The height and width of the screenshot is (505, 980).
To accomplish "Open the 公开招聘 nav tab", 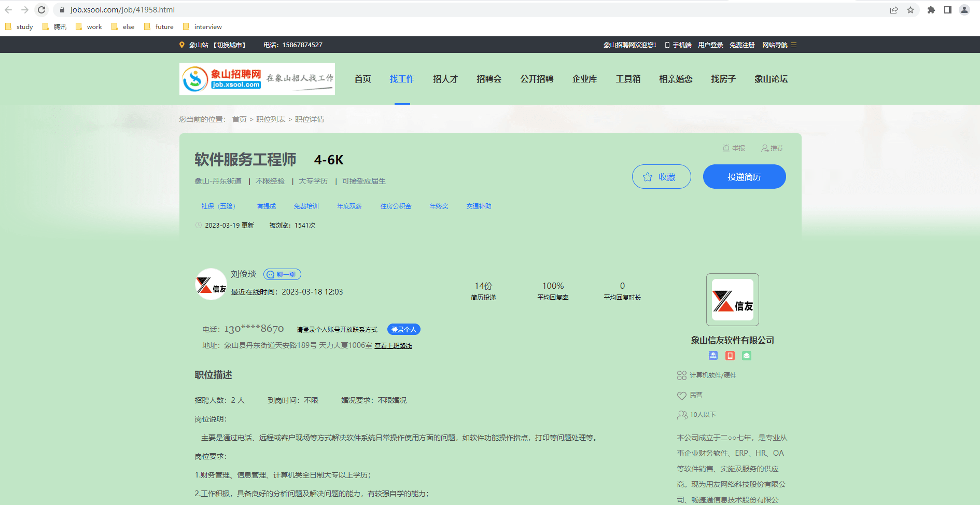I will tap(537, 79).
